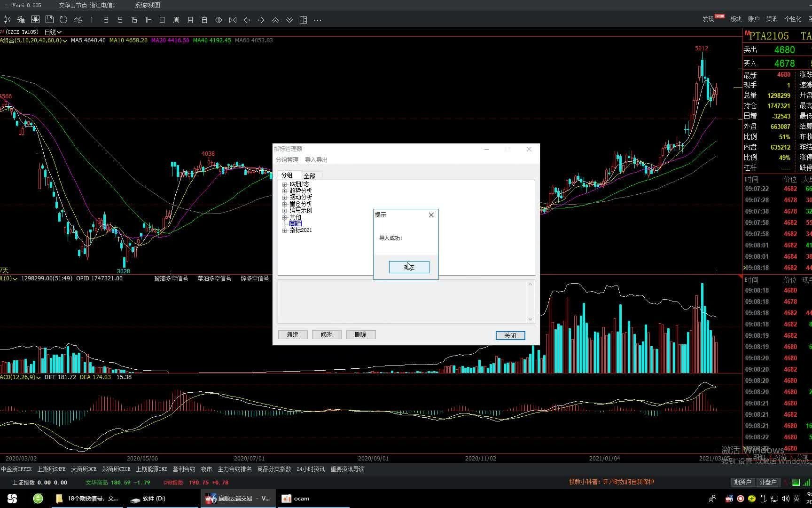This screenshot has width=812, height=508.
Task: Switch to the 全部 tab
Action: pos(309,176)
